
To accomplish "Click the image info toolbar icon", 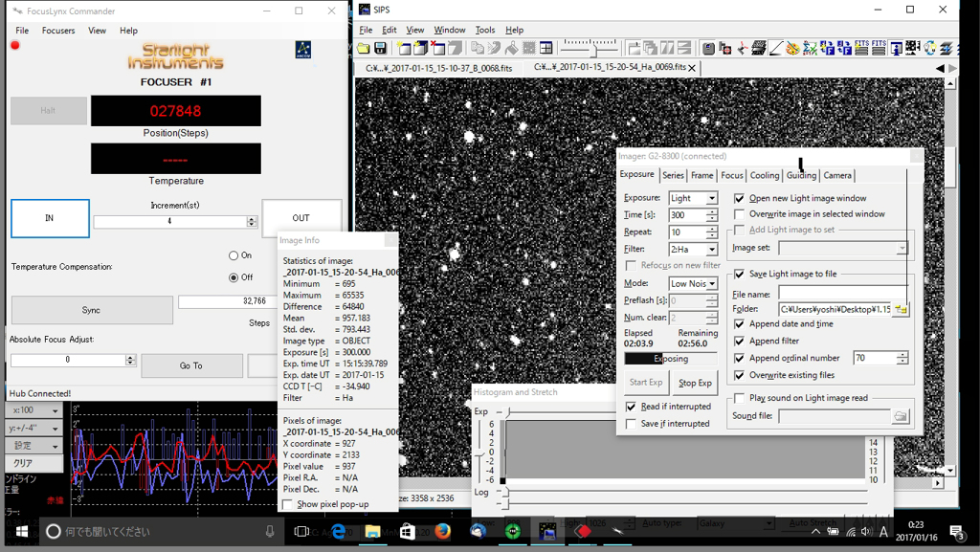I will coord(896,48).
